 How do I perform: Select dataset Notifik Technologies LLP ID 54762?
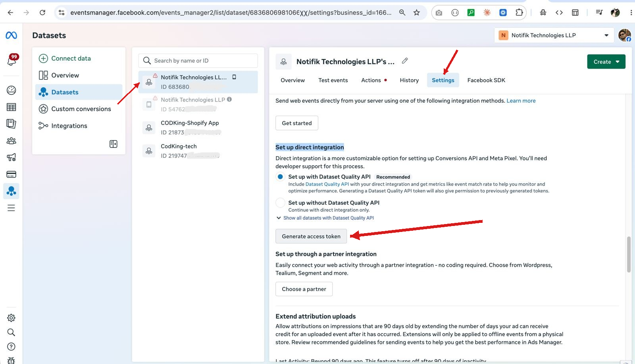tap(198, 104)
